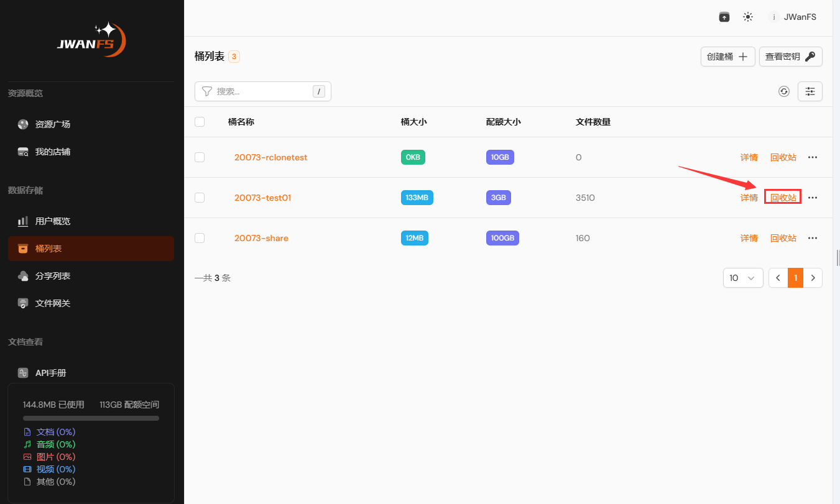Click the storage usage progress bar

[91, 418]
